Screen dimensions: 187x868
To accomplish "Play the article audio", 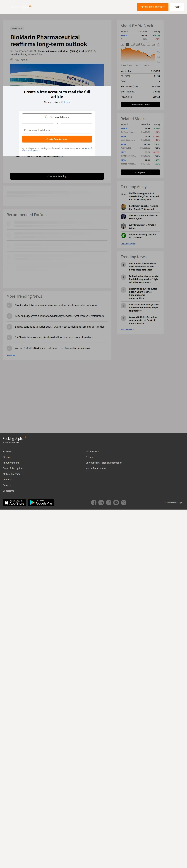I will [12, 60].
